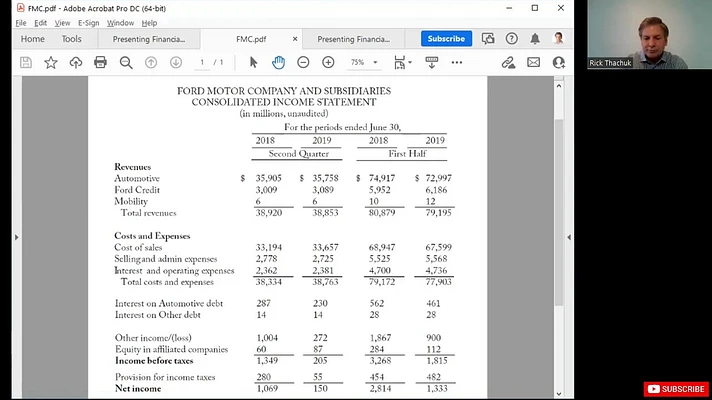712x400 pixels.
Task: Expand the right tools pane arrow
Action: pos(569,237)
